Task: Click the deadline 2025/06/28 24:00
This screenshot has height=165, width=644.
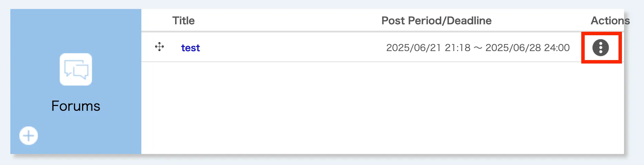Action: 527,48
